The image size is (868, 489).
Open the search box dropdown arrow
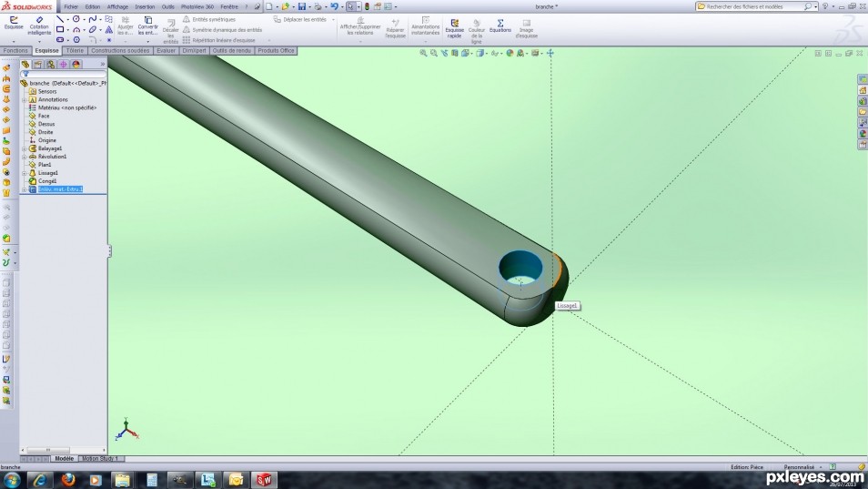815,6
